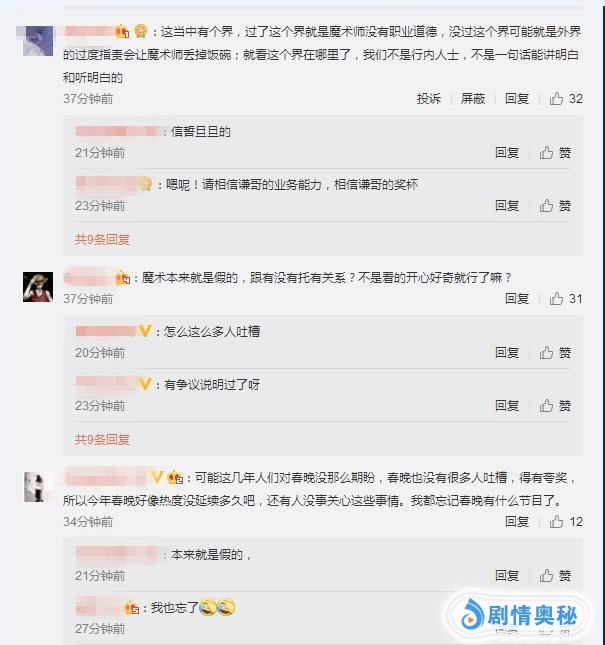The height and width of the screenshot is (645, 605).
Task: Like the comment with 31 likes
Action: pos(566,298)
